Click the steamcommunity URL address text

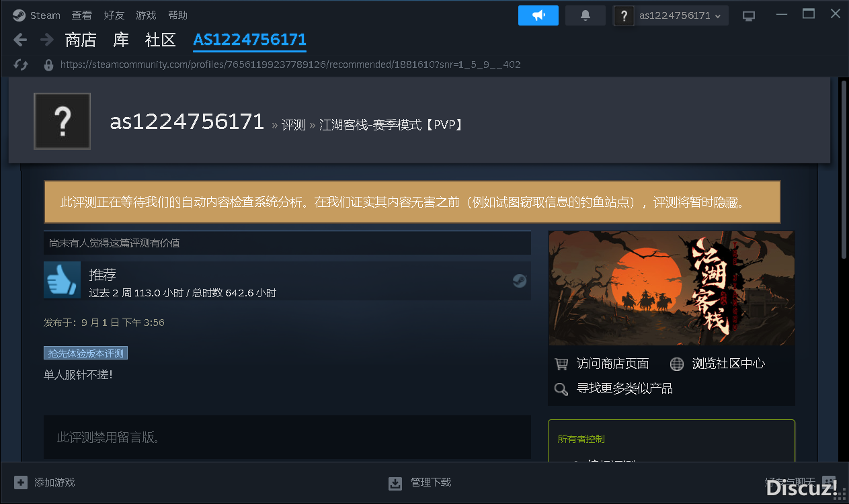pyautogui.click(x=290, y=65)
